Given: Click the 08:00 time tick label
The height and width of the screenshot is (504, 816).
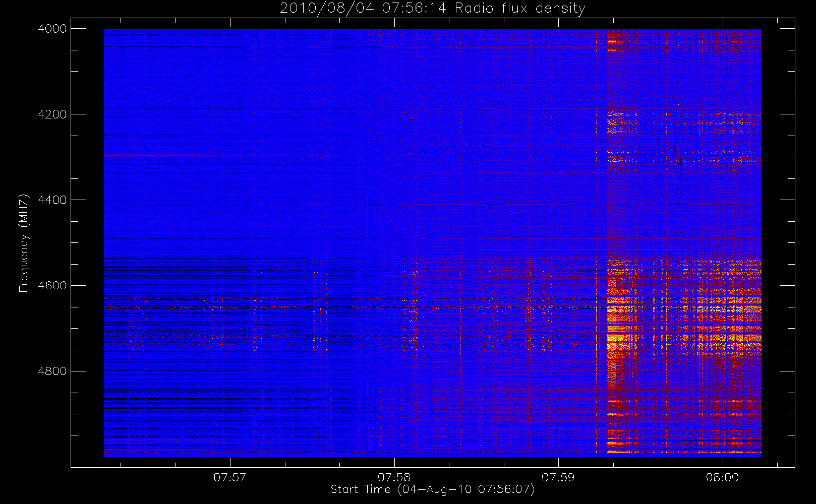Looking at the screenshot, I should tap(722, 477).
